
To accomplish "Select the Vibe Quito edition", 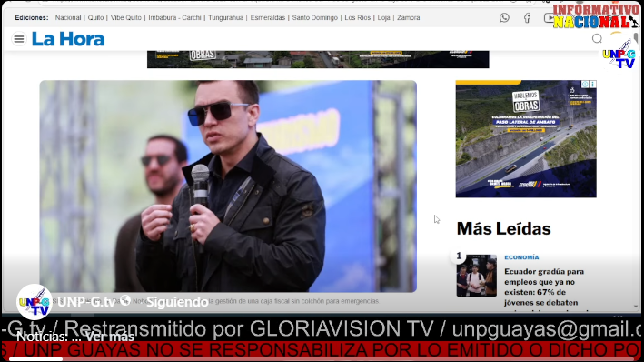I will click(125, 17).
